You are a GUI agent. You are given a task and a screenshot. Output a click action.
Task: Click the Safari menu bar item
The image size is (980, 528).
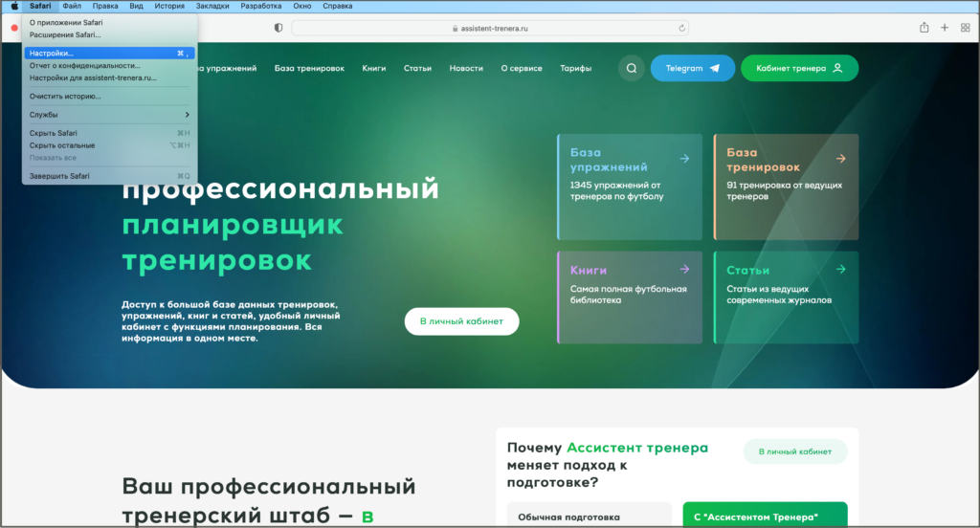pos(40,6)
